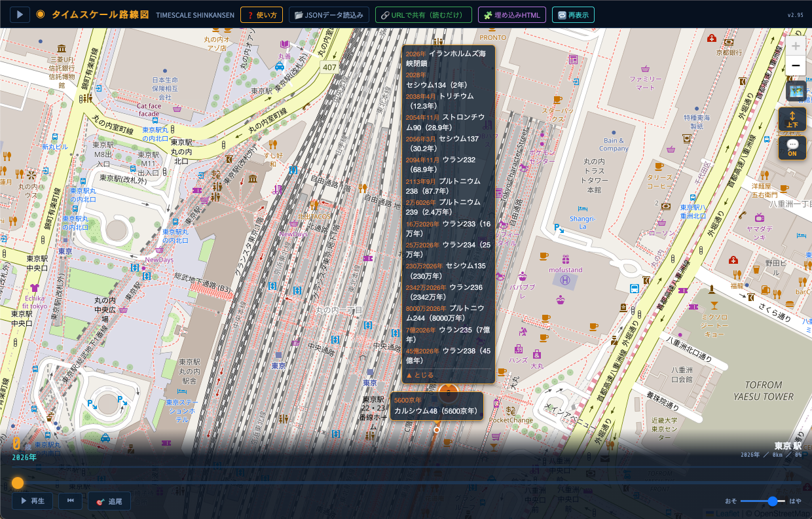
Task: Refresh the view with 再表示
Action: pyautogui.click(x=573, y=14)
